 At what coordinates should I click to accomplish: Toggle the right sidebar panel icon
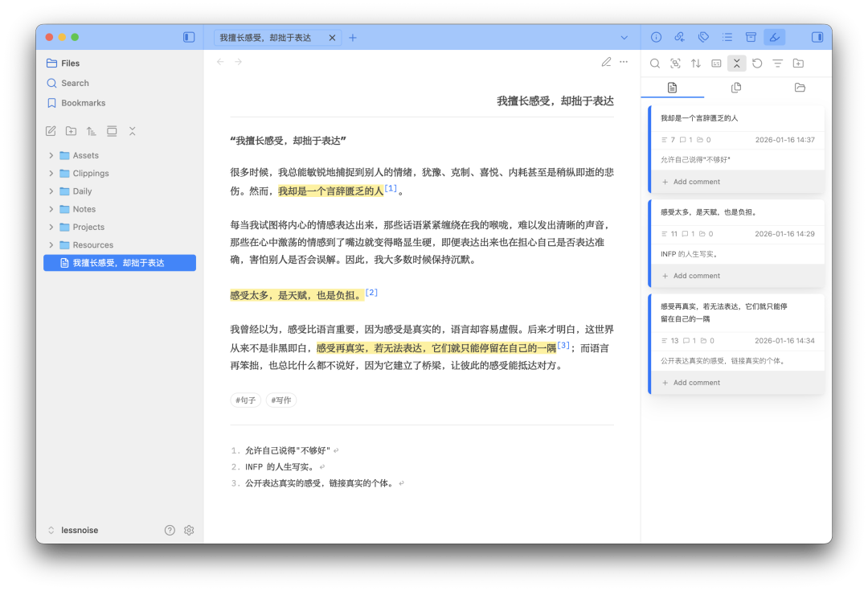(x=817, y=37)
